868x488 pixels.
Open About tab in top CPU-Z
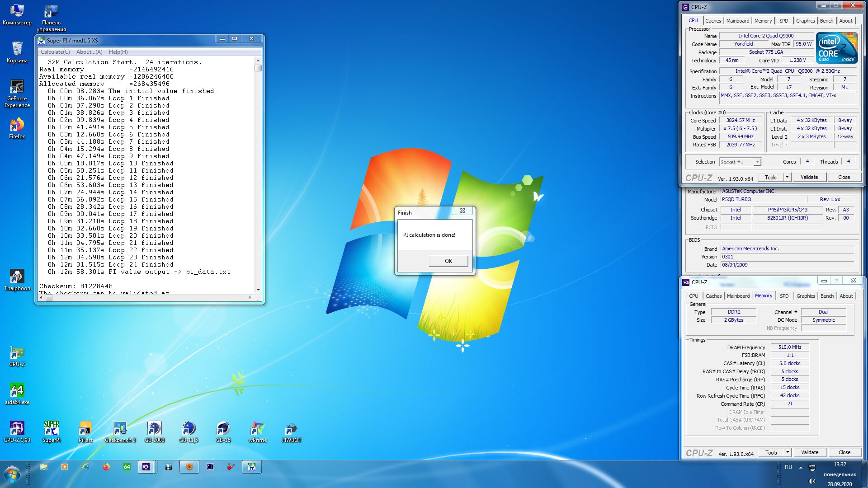coord(845,21)
